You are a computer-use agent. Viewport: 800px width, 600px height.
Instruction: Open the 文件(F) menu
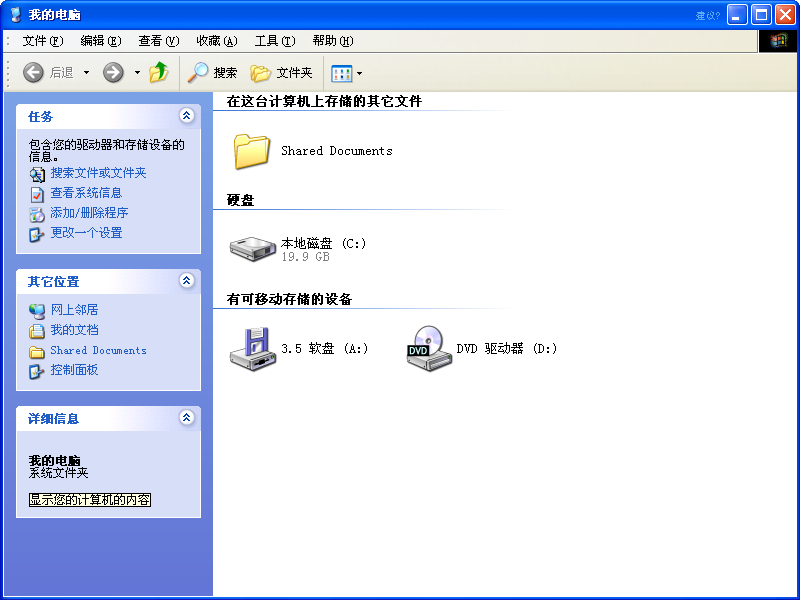pyautogui.click(x=43, y=41)
